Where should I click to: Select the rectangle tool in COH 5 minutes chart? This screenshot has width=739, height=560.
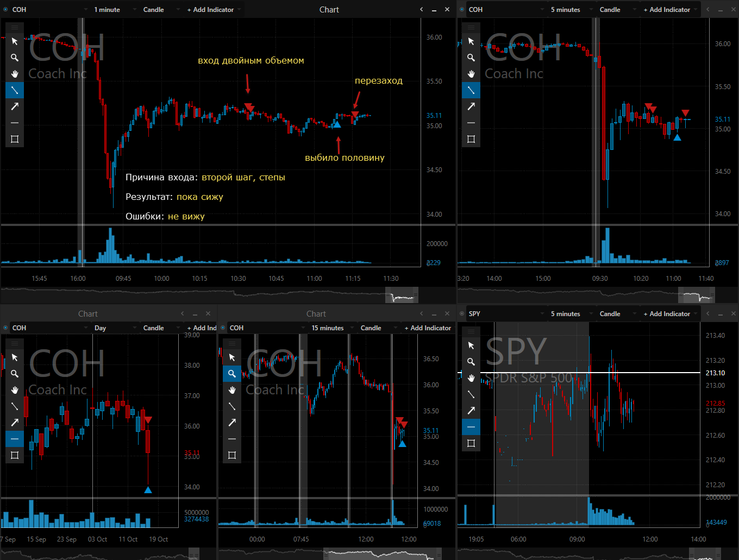pos(471,139)
